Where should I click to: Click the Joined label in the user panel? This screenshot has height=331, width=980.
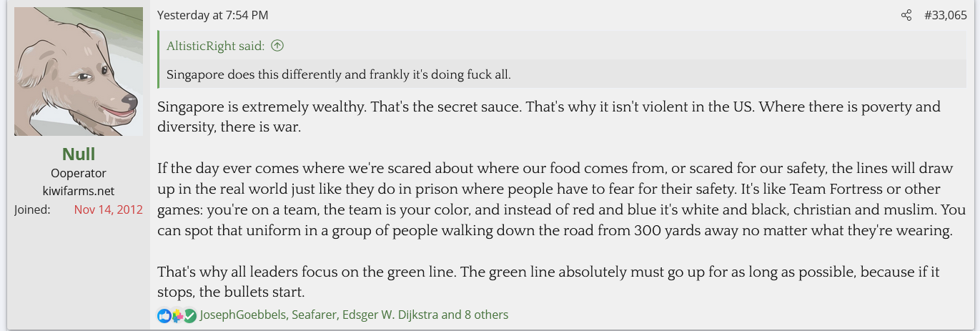coord(32,209)
